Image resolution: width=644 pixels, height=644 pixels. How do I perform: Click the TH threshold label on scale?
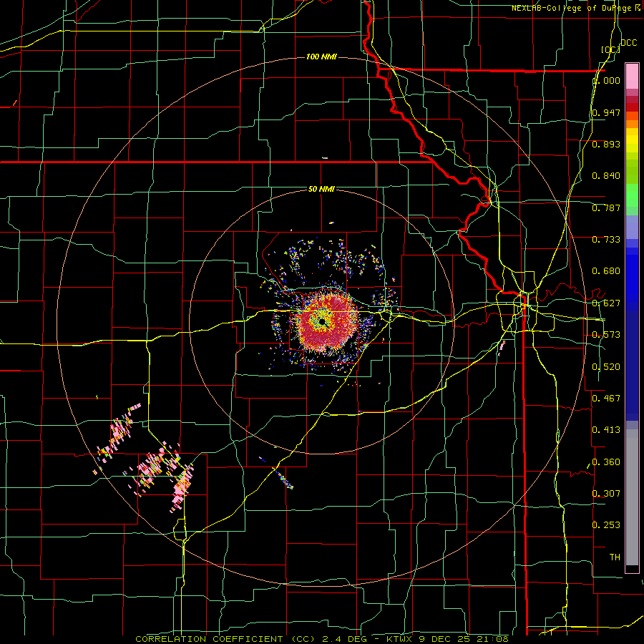615,557
